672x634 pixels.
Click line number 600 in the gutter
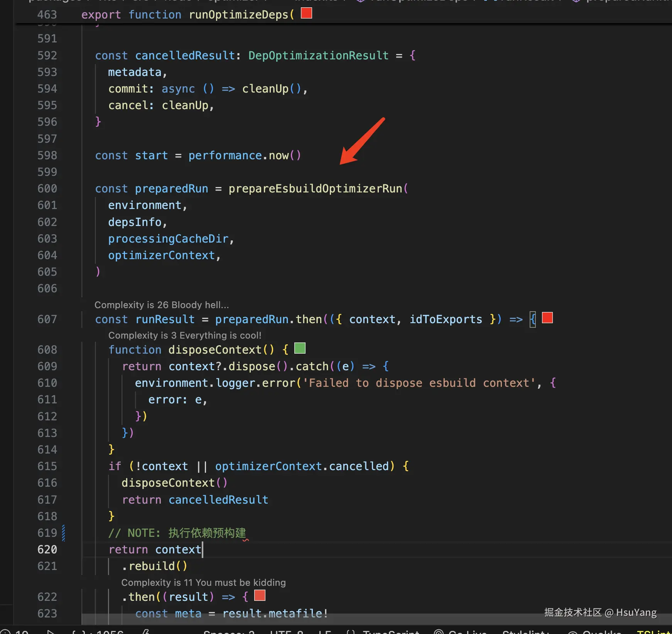point(47,189)
